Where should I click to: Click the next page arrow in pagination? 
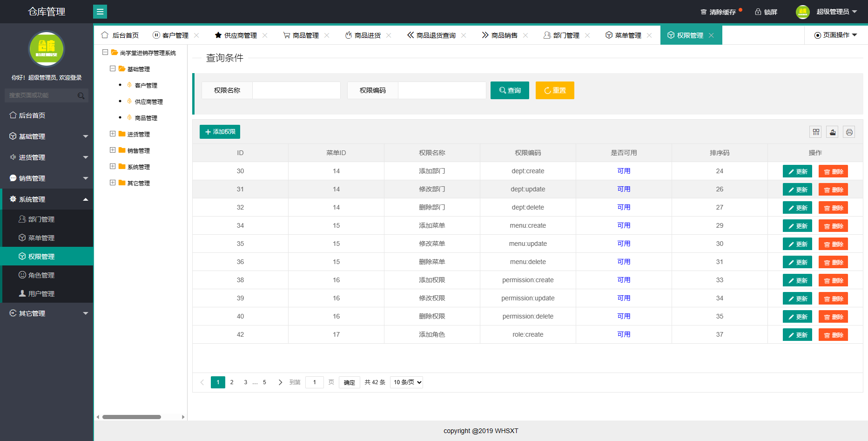[280, 382]
